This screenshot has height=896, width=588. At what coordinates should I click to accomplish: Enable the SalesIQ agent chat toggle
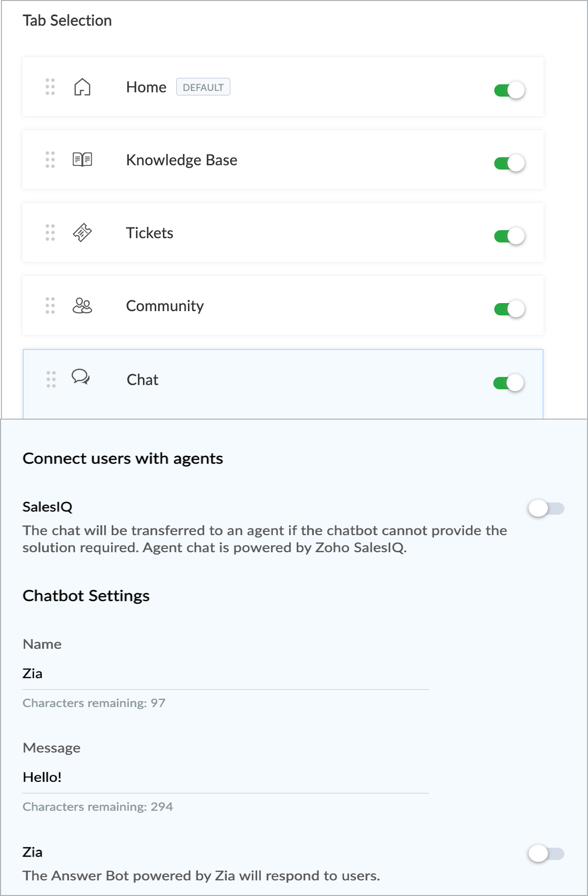coord(546,509)
